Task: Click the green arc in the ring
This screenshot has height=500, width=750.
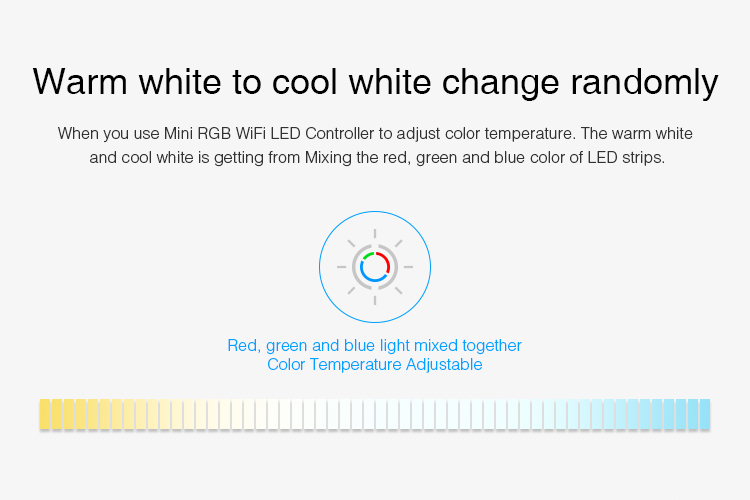Action: [368, 256]
